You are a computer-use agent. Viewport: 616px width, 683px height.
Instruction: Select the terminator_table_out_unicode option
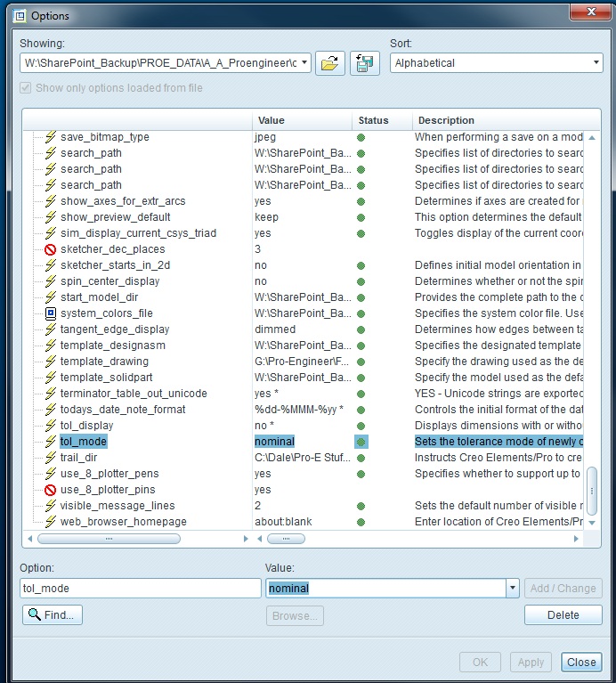pos(134,394)
